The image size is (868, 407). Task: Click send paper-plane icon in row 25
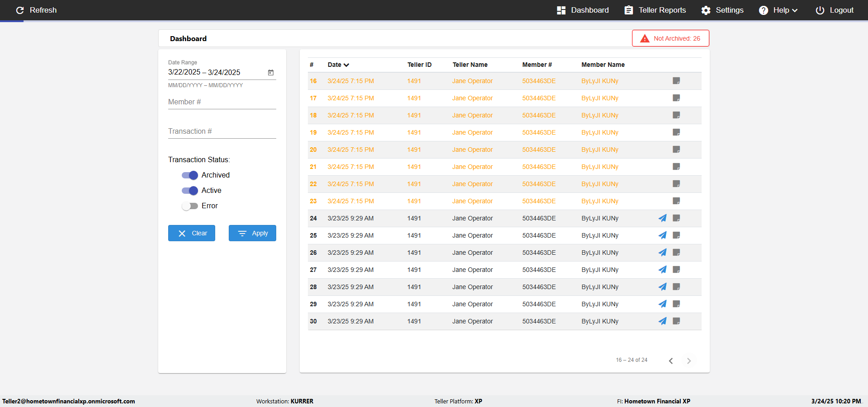pos(662,235)
